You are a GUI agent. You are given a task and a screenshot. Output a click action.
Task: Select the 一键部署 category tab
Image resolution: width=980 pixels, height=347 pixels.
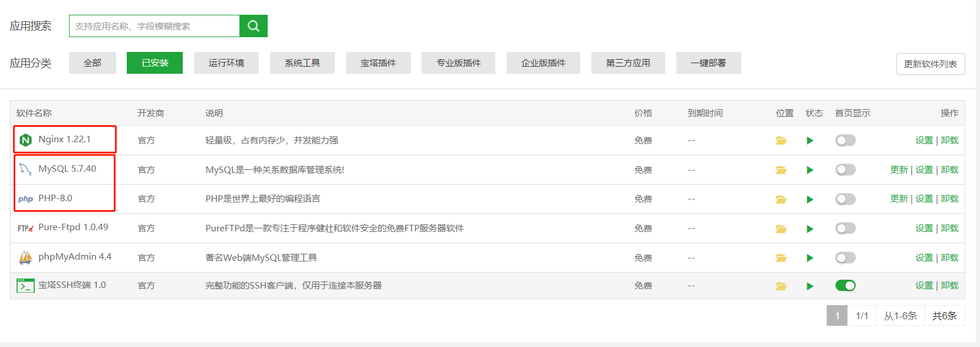coord(709,63)
